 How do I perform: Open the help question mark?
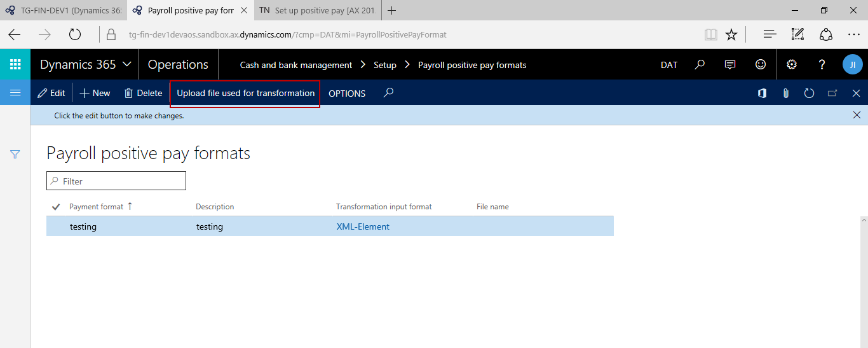tap(822, 64)
